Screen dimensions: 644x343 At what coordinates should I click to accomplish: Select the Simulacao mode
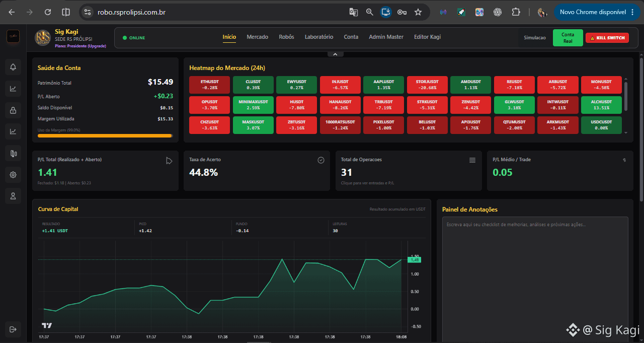534,38
